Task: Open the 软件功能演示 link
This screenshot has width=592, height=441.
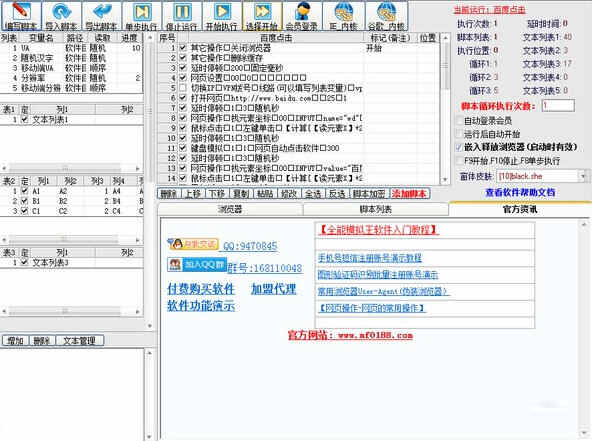Action: [201, 305]
